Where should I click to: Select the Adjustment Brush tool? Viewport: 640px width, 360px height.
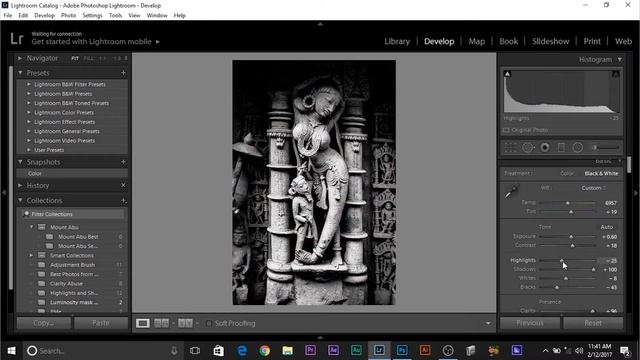(x=606, y=147)
